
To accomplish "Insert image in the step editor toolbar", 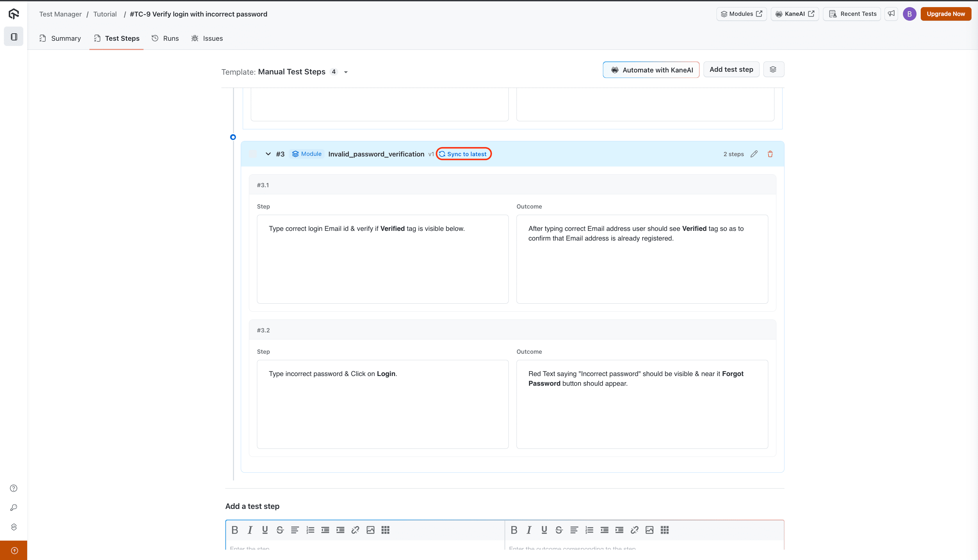I will pyautogui.click(x=370, y=530).
